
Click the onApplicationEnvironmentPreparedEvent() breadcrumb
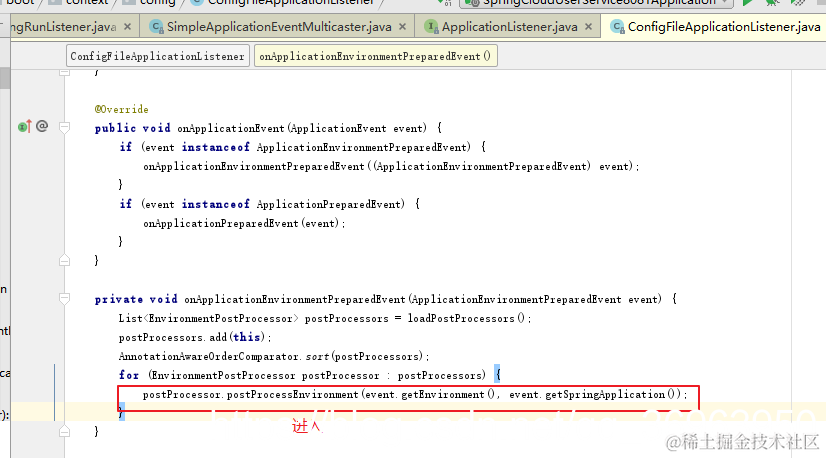(375, 56)
